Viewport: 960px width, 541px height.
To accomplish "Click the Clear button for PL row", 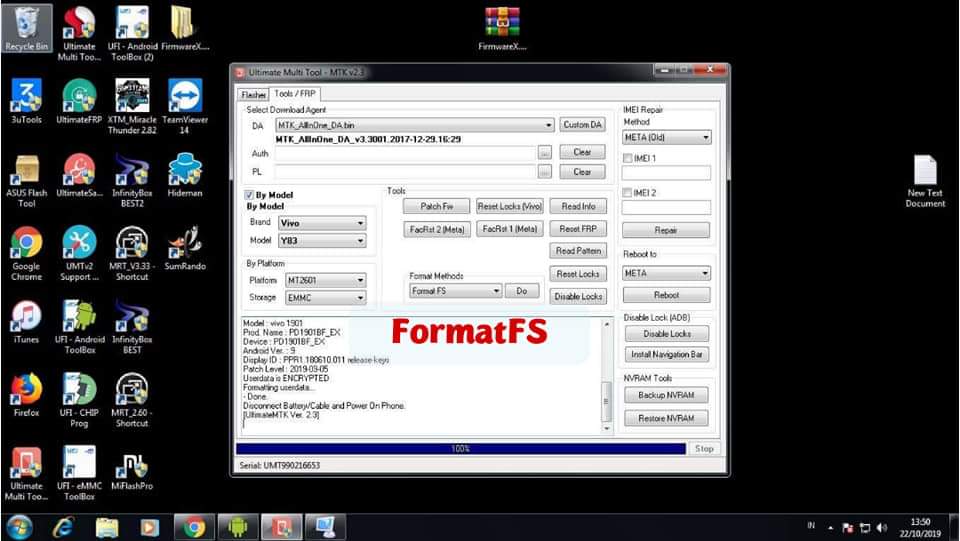I will [582, 172].
